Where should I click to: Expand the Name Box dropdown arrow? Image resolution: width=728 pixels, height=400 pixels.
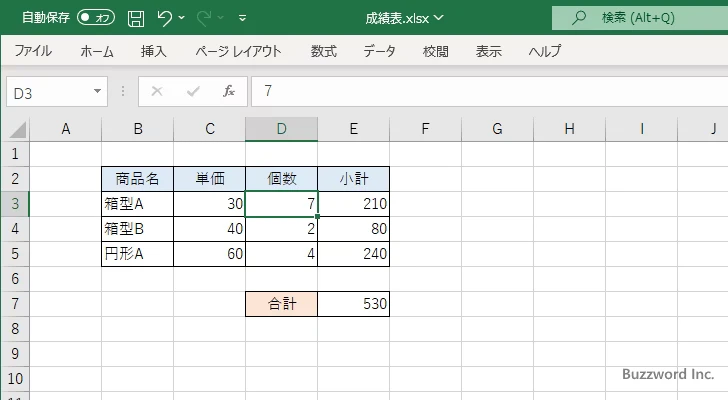click(97, 91)
